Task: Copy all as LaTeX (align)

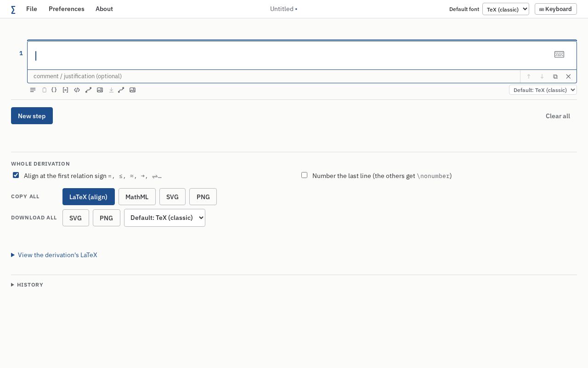Action: click(89, 197)
